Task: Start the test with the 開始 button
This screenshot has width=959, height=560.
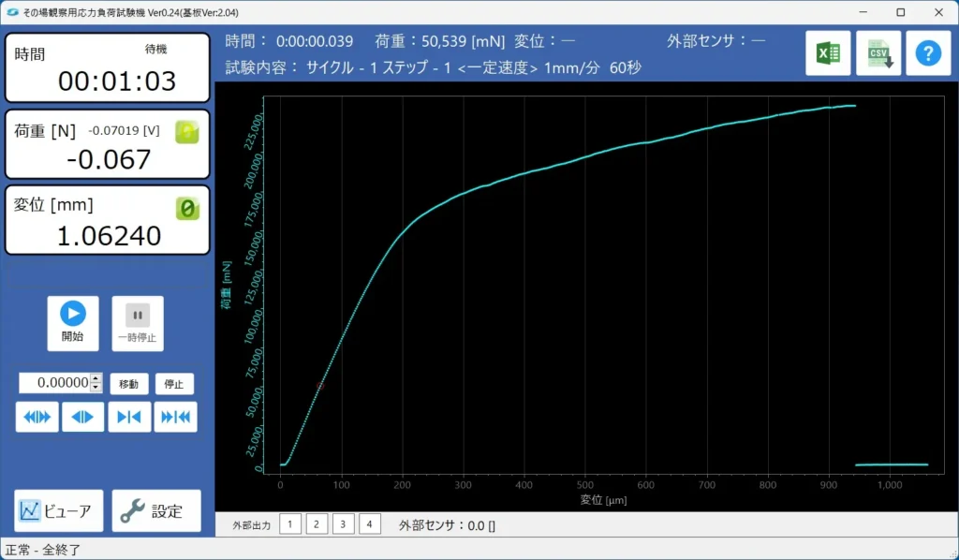Action: tap(73, 323)
